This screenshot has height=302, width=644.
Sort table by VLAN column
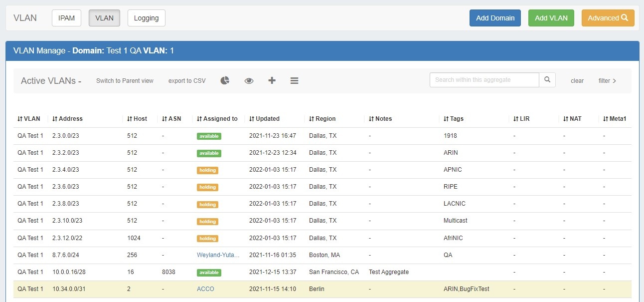(30, 119)
